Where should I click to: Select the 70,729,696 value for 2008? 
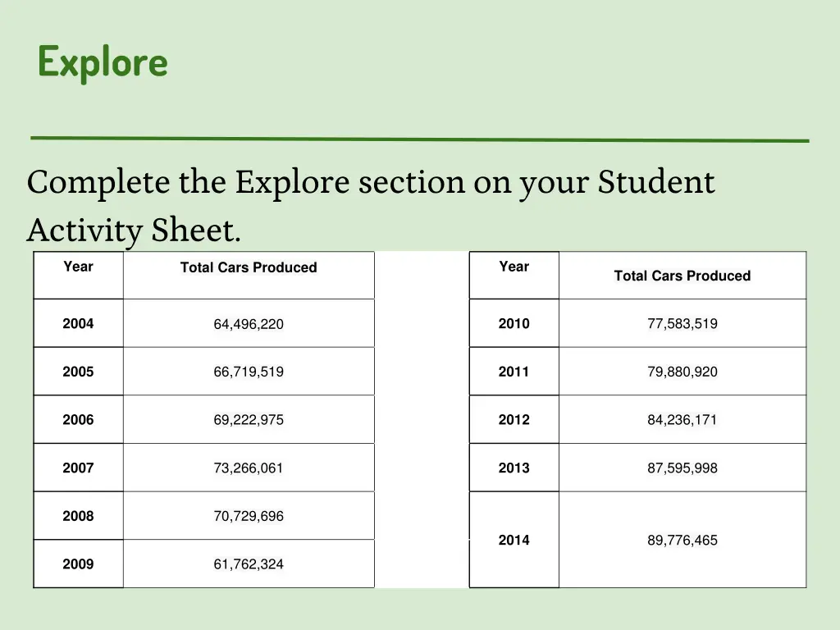point(249,516)
